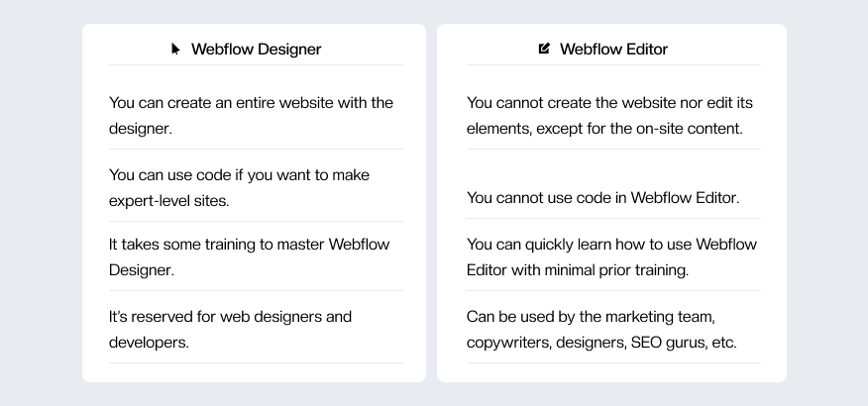868x406 pixels.
Task: Click text about creating an entire website with the designer
Action: pyautogui.click(x=251, y=116)
